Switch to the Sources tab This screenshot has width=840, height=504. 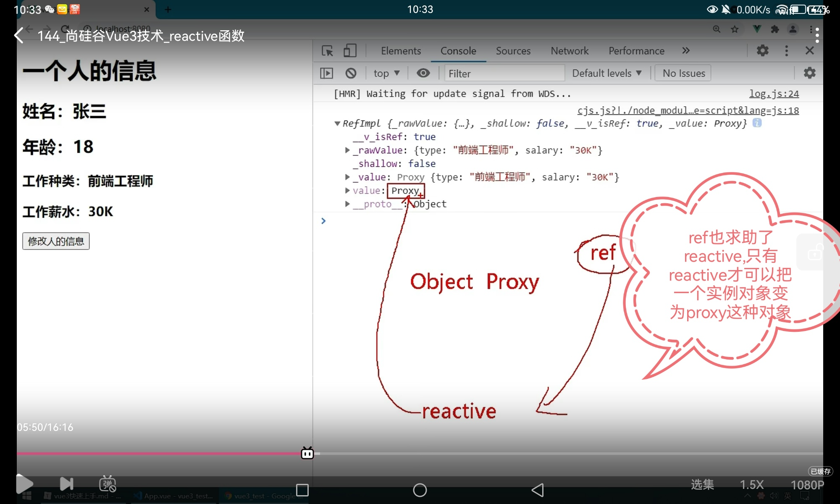point(513,51)
